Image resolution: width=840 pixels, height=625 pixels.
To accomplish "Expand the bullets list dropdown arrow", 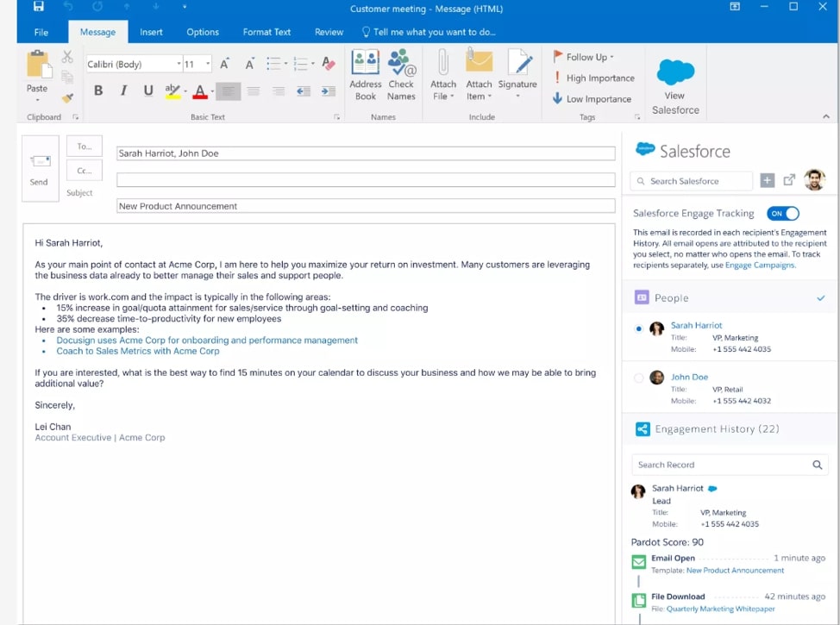I will click(286, 64).
